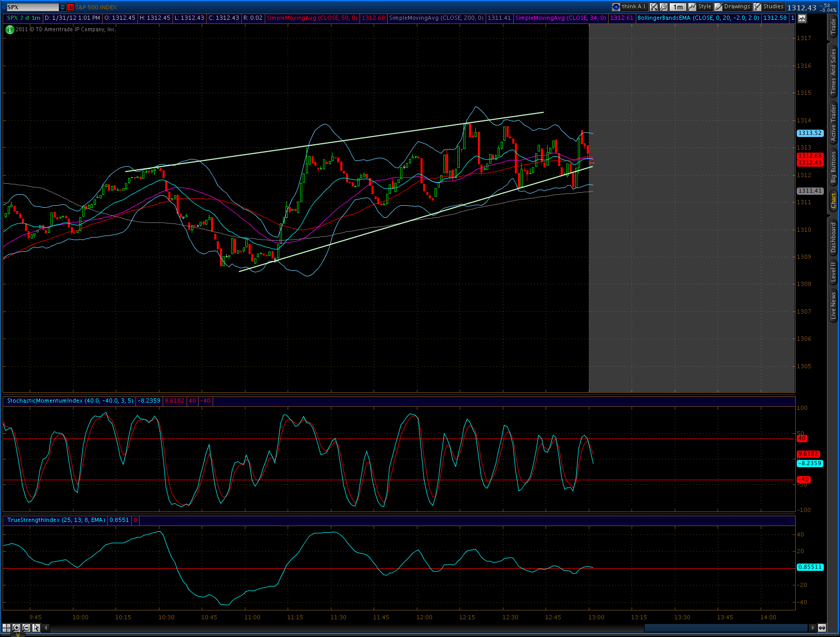Click the 0.85511 TSI value bubble

[x=810, y=567]
